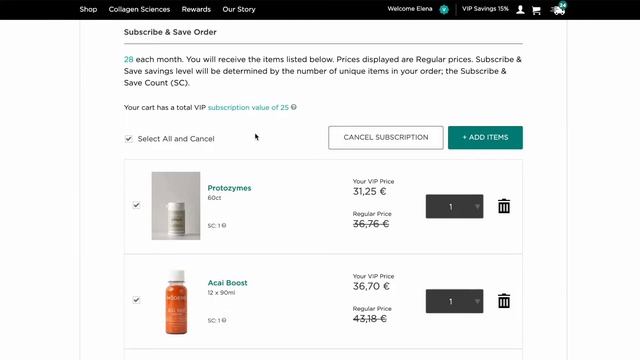This screenshot has height=360, width=640.
Task: Expand the Protozymes quantity dropdown
Action: pyautogui.click(x=454, y=207)
